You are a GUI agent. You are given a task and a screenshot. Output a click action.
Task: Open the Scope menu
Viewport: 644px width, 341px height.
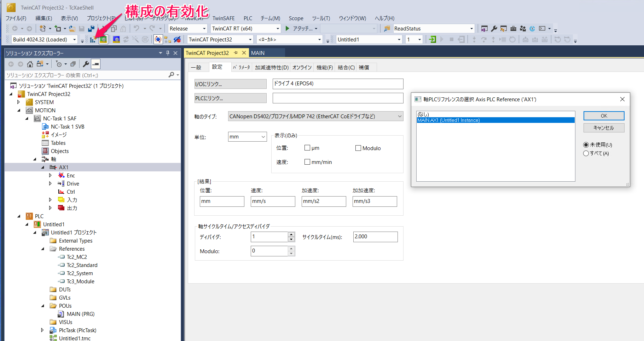(x=296, y=18)
